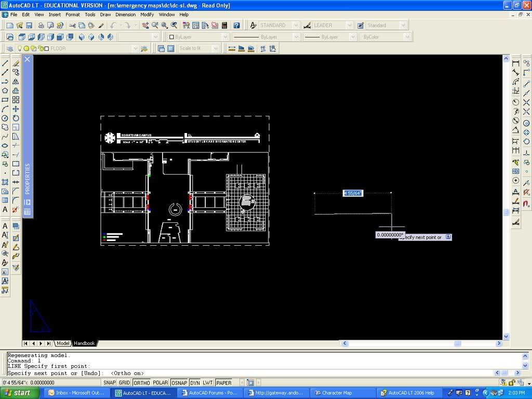The height and width of the screenshot is (399, 532).
Task: Select the Circle draw tool
Action: point(5,118)
